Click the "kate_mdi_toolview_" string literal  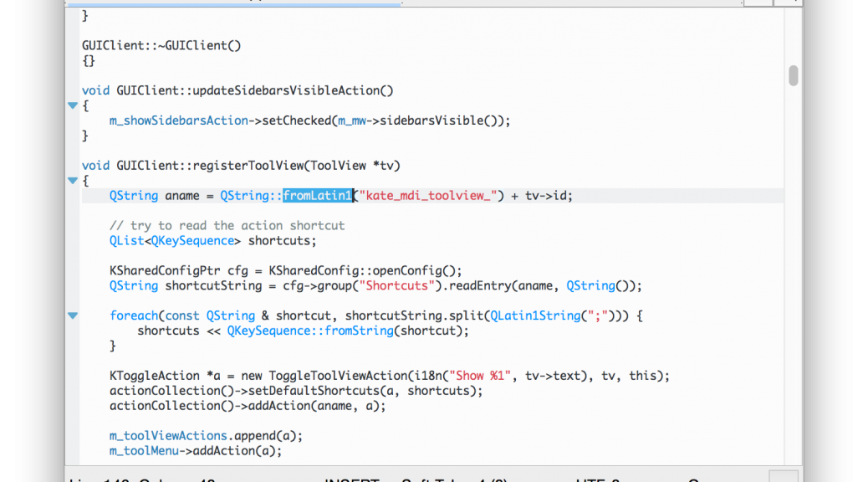pos(428,196)
